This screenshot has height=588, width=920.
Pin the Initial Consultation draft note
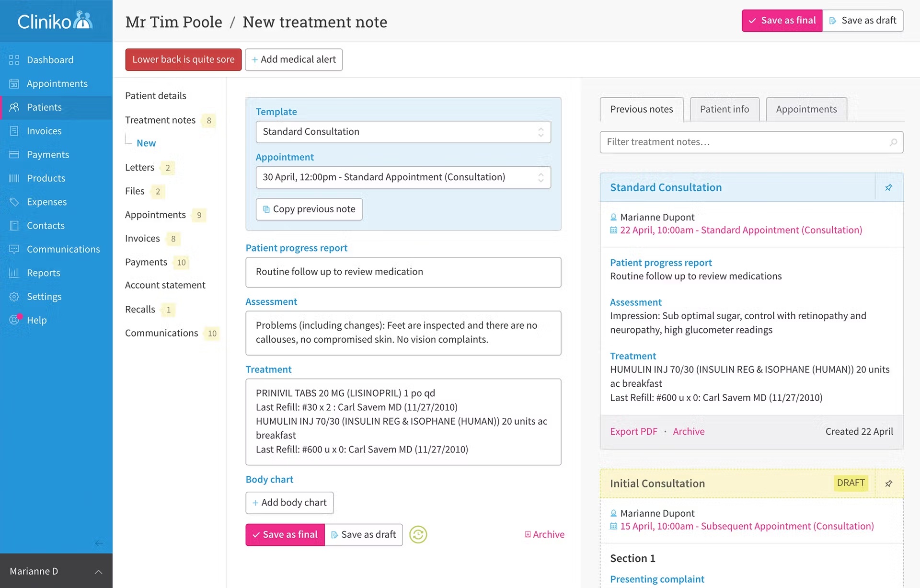pos(889,484)
